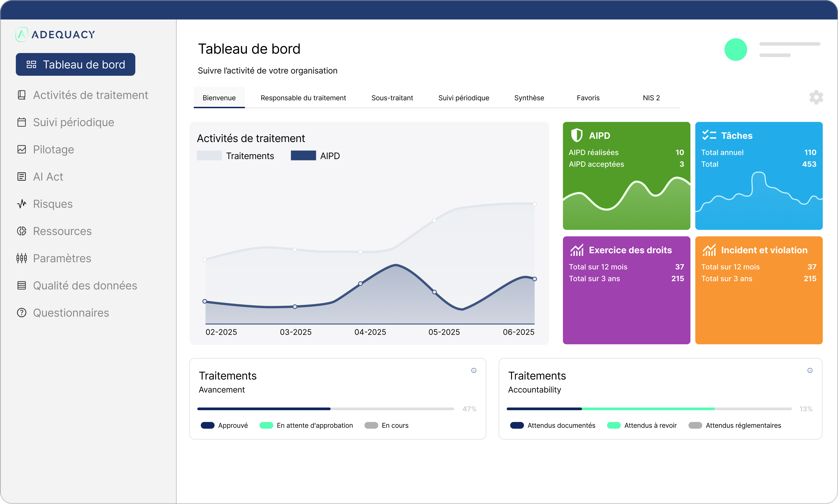Toggle the Traitements legend series in chart
838x504 pixels.
pyautogui.click(x=235, y=156)
